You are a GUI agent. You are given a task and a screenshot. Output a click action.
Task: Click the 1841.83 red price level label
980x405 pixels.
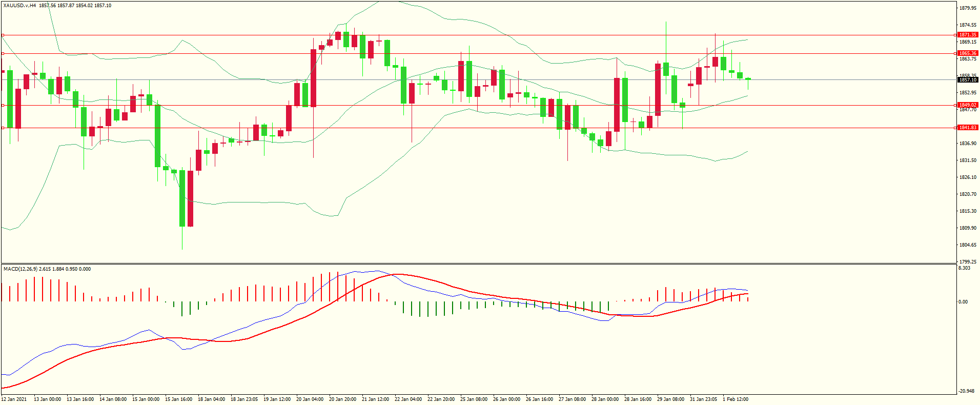coord(968,128)
